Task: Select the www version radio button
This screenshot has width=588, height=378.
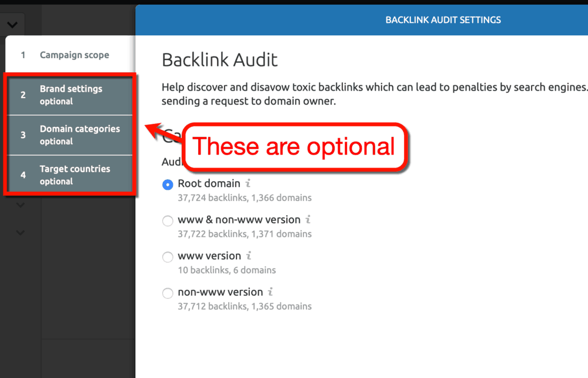Action: pyautogui.click(x=168, y=257)
